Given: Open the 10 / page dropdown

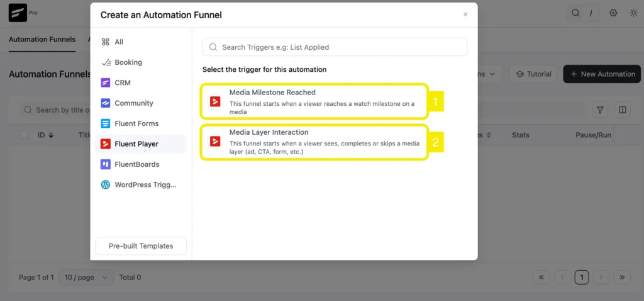Looking at the screenshot, I should click(x=86, y=278).
